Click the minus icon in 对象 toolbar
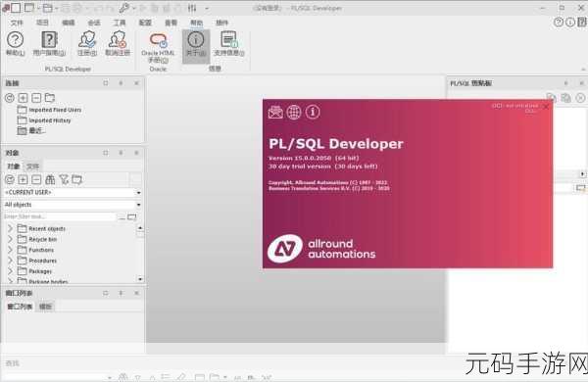This screenshot has width=588, height=382. (x=36, y=179)
